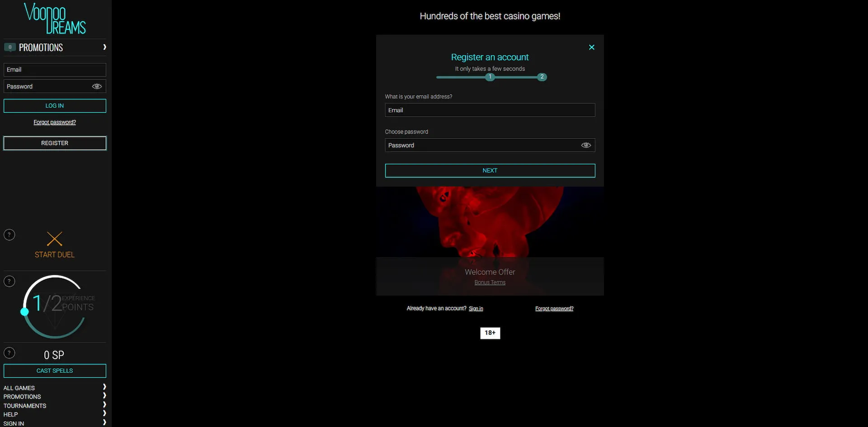Dismiss the registration dialog with the X
This screenshot has width=868, height=427.
point(591,47)
